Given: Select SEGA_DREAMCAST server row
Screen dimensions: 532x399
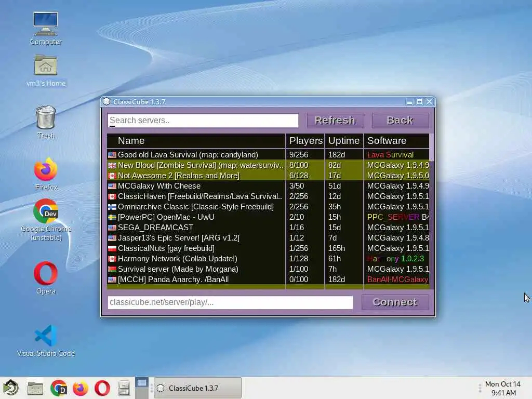Looking at the screenshot, I should [196, 228].
